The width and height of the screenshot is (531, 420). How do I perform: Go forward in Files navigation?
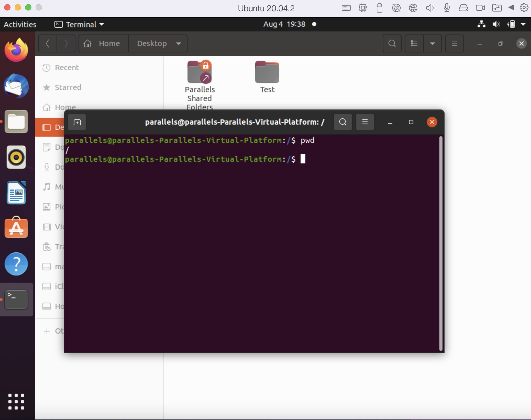(66, 43)
